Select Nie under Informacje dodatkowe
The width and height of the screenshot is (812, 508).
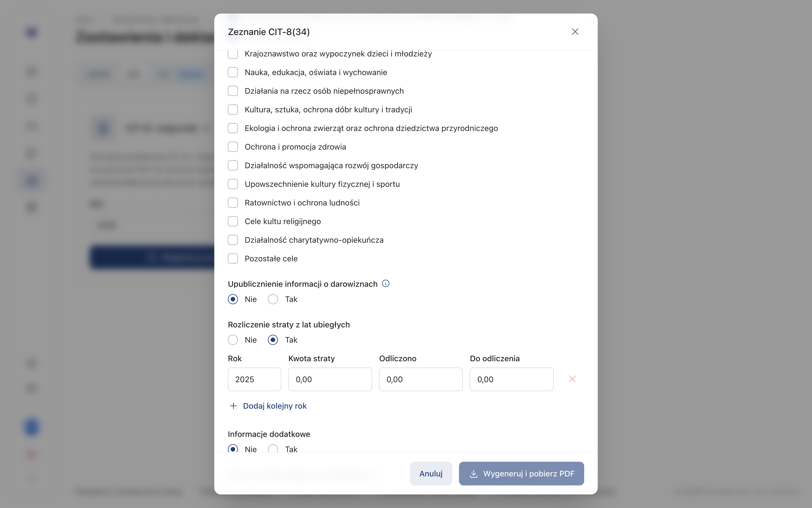pos(233,449)
